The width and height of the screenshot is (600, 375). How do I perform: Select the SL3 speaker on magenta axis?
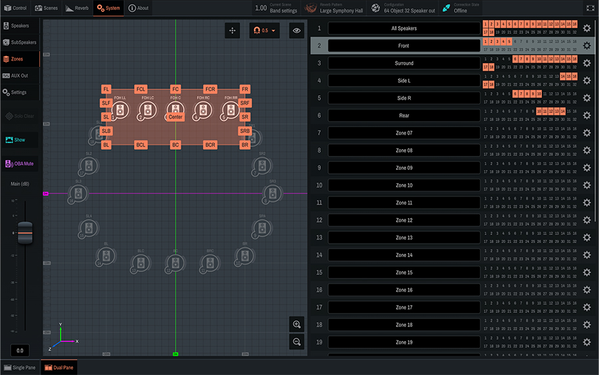point(78,194)
